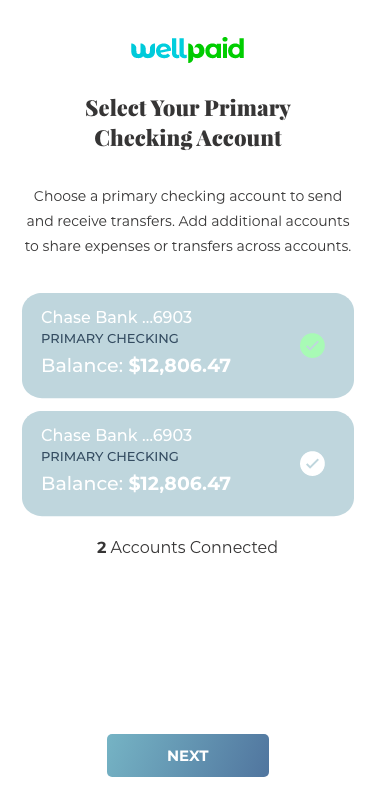The image size is (375, 812).
Task: Click the description paragraph about transfers
Action: click(188, 221)
